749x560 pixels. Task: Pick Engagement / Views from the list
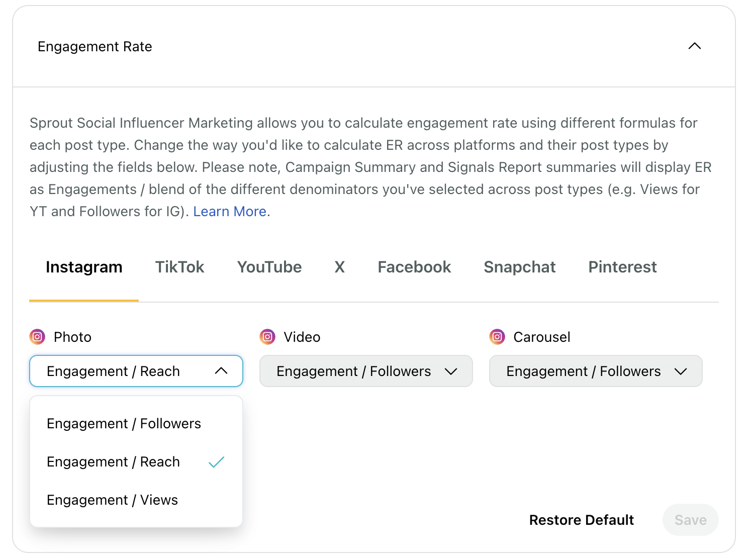pyautogui.click(x=136, y=500)
